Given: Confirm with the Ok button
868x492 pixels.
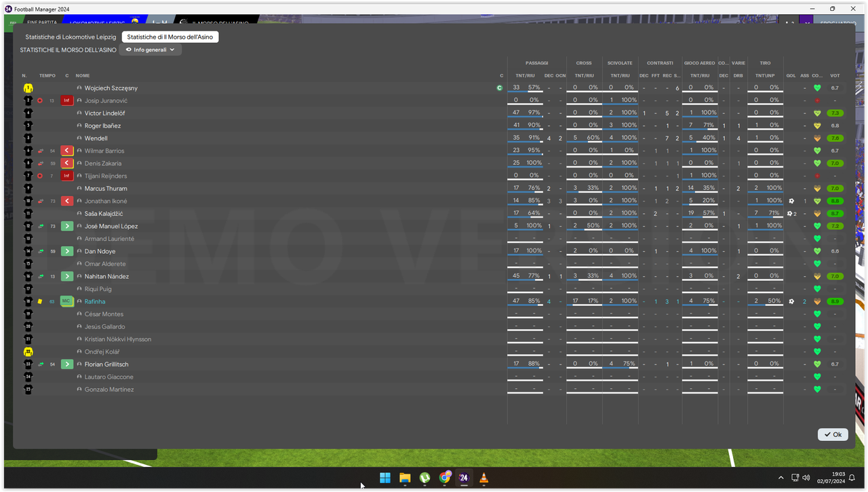Looking at the screenshot, I should (x=833, y=434).
